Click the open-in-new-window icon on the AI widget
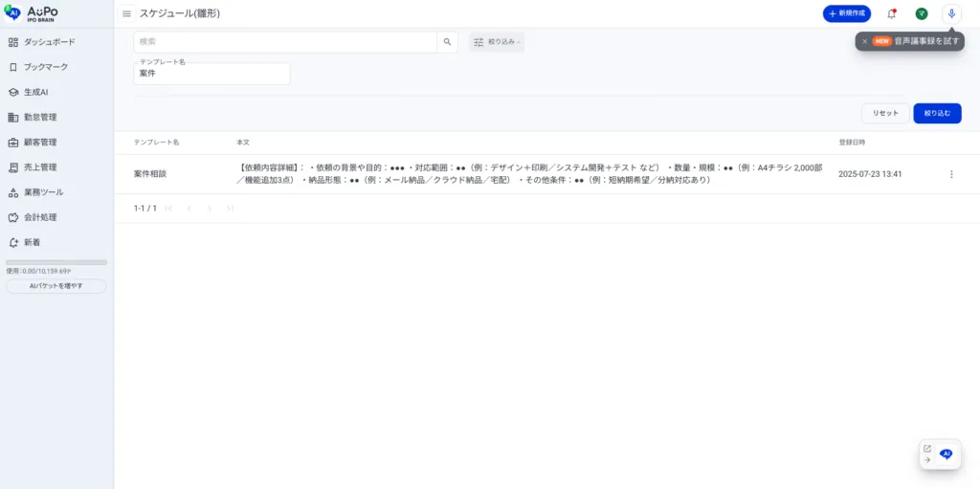The image size is (980, 489). coord(927,449)
